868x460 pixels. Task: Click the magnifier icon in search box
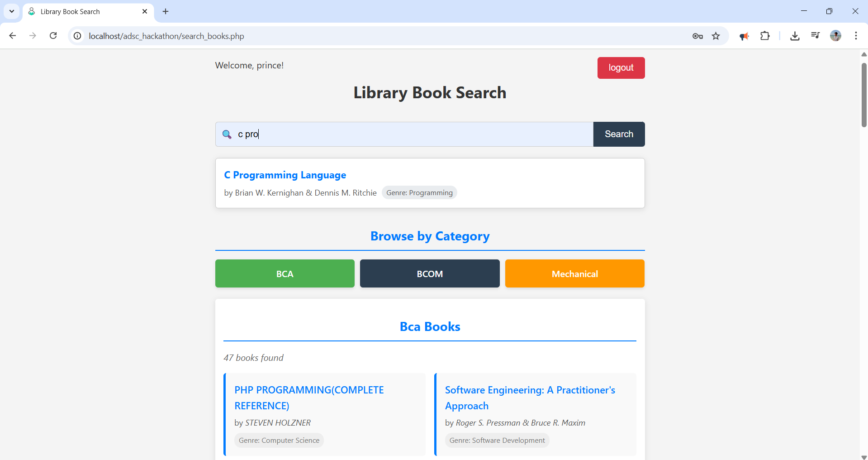(227, 134)
